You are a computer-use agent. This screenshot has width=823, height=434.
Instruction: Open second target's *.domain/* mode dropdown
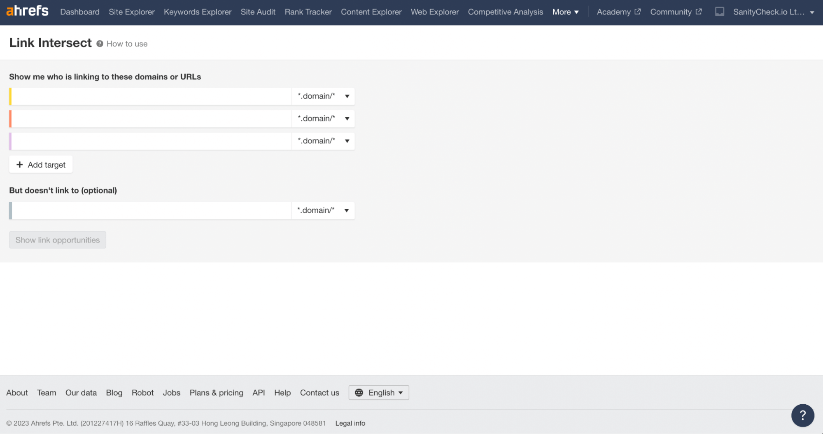coord(324,119)
